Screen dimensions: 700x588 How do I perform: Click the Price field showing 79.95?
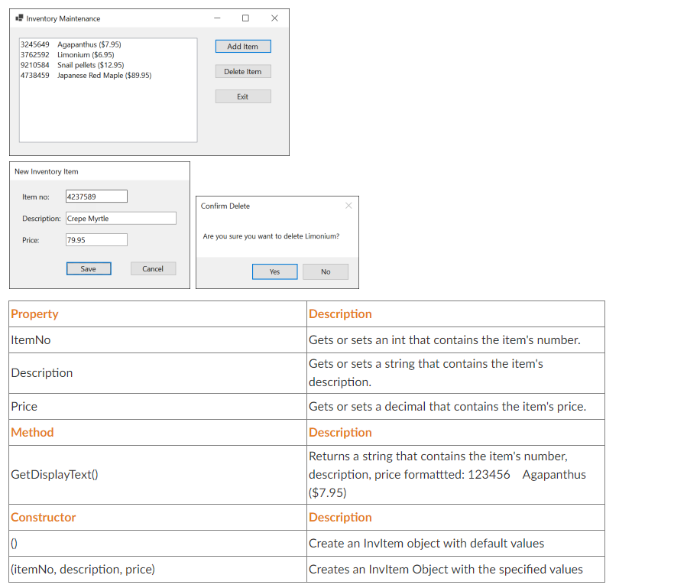tap(96, 240)
